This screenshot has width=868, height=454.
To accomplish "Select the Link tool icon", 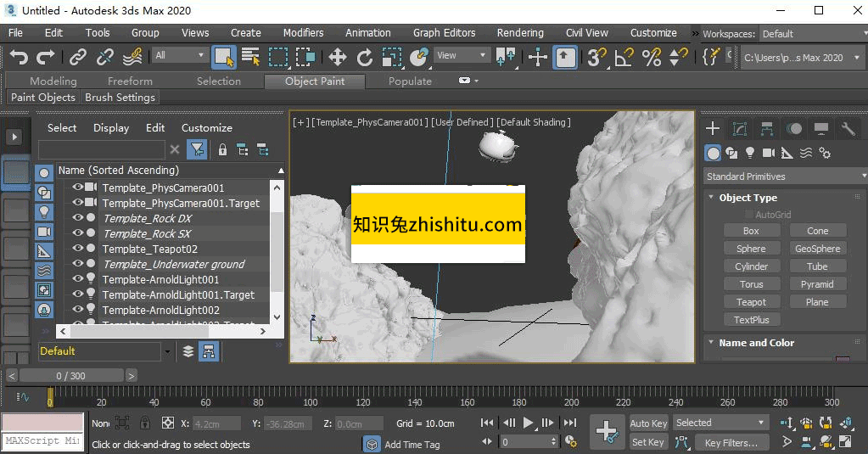I will coord(78,57).
